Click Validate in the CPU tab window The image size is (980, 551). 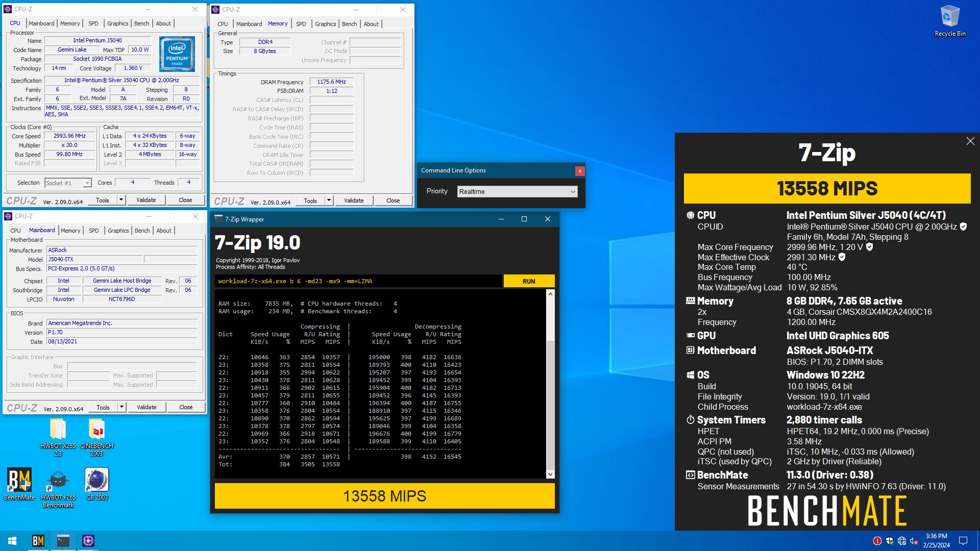(x=146, y=200)
